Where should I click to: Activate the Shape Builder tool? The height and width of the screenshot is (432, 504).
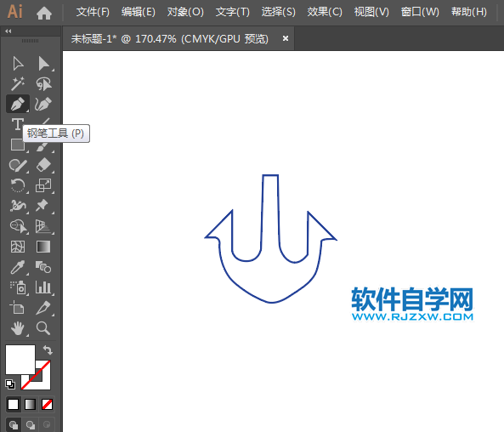[x=19, y=226]
